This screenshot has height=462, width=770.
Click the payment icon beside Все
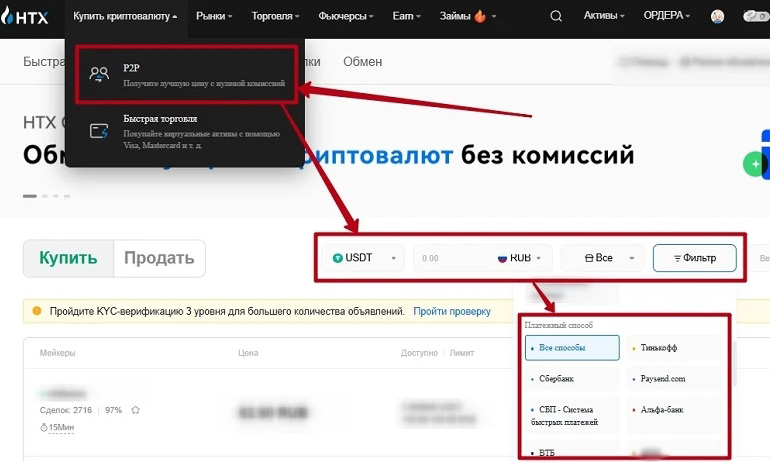[589, 258]
